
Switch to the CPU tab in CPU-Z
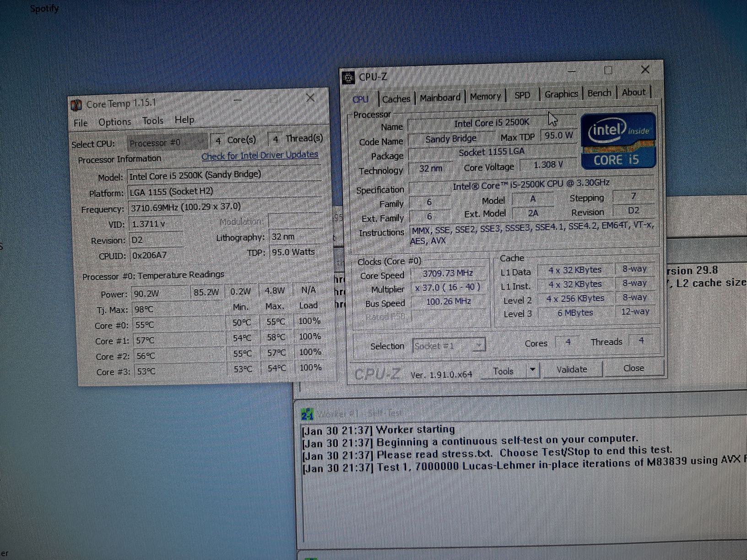click(361, 99)
